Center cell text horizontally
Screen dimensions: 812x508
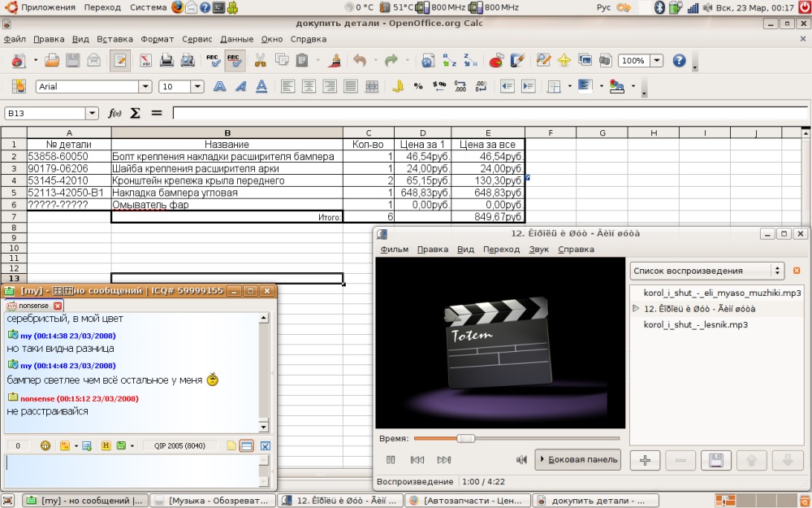point(309,87)
